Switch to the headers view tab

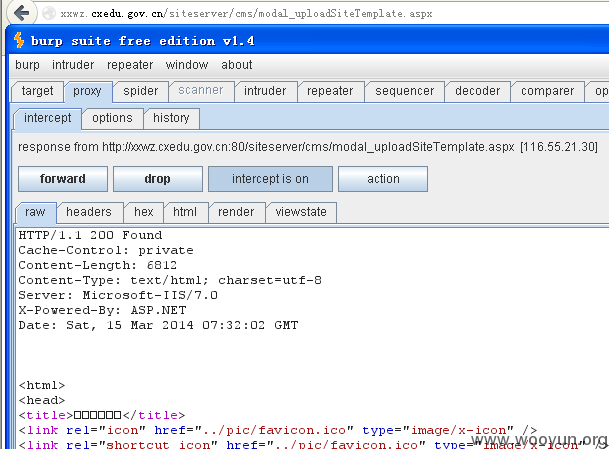pos(89,212)
